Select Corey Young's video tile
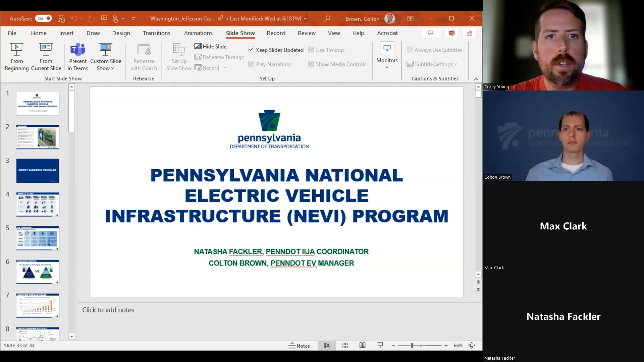The width and height of the screenshot is (644, 362). (563, 45)
